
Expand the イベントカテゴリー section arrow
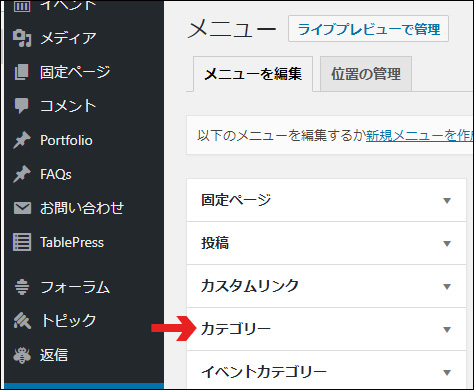point(447,372)
